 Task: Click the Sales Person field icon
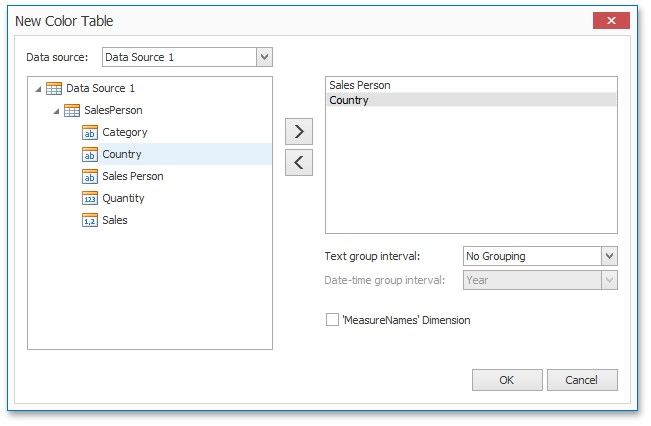[x=90, y=177]
